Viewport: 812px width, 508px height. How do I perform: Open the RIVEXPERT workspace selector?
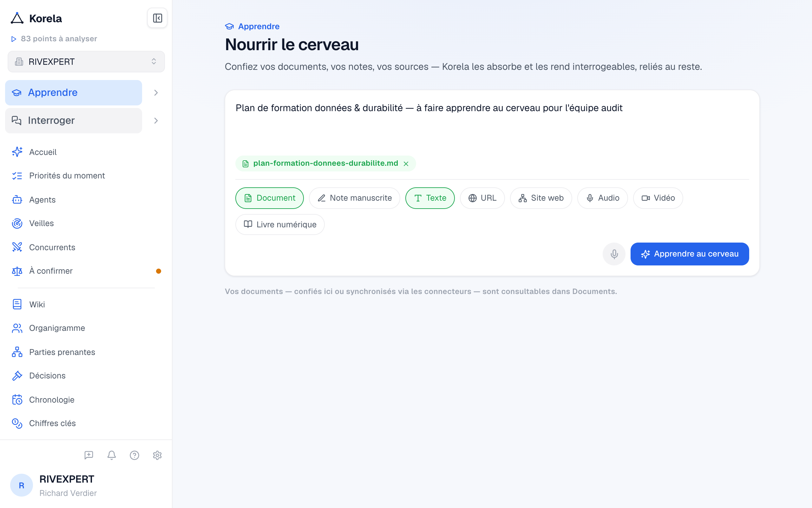click(86, 62)
